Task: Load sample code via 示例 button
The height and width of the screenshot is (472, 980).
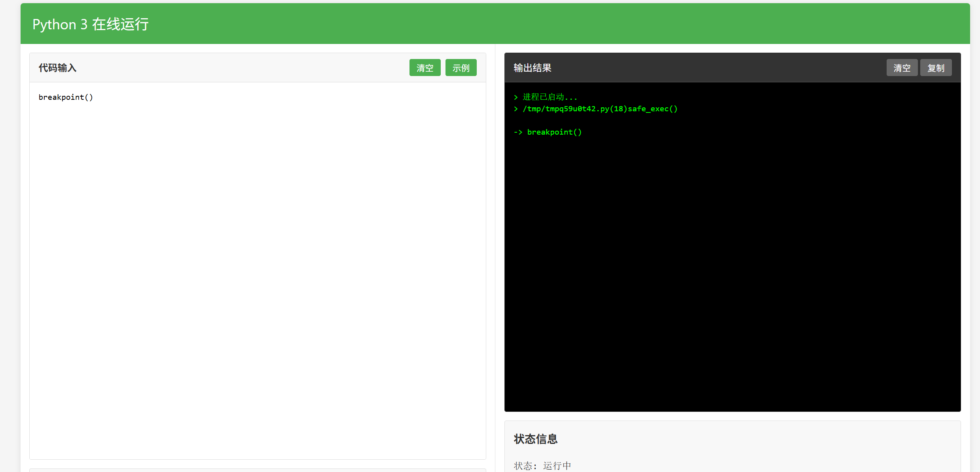Action: point(461,68)
